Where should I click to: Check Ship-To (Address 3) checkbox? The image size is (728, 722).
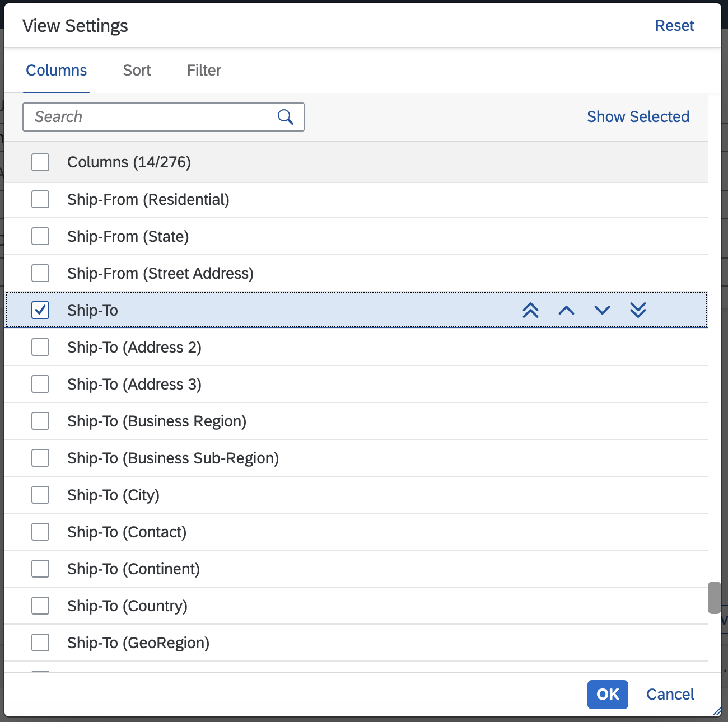(40, 384)
